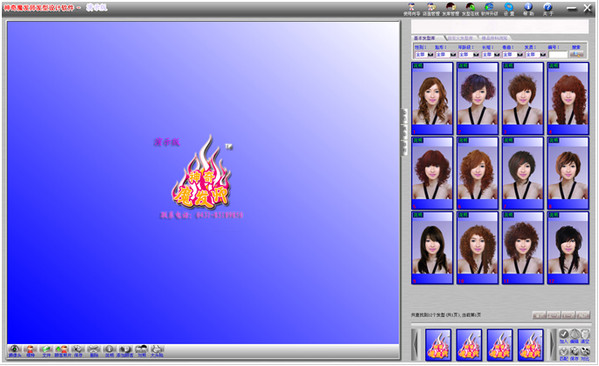Viewport: 599px width, 366px height.
Task: Select the black straight hair thumbnail number 9
Action: click(x=432, y=248)
